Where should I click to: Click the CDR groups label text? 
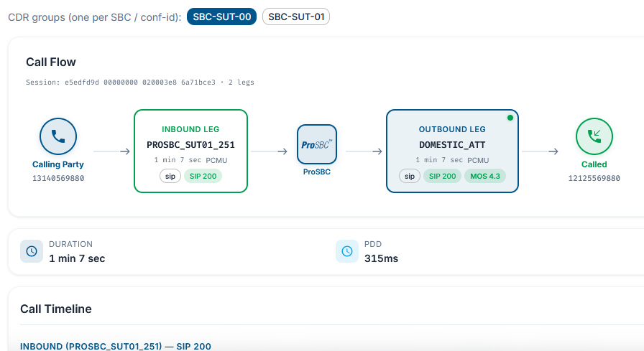pyautogui.click(x=95, y=17)
